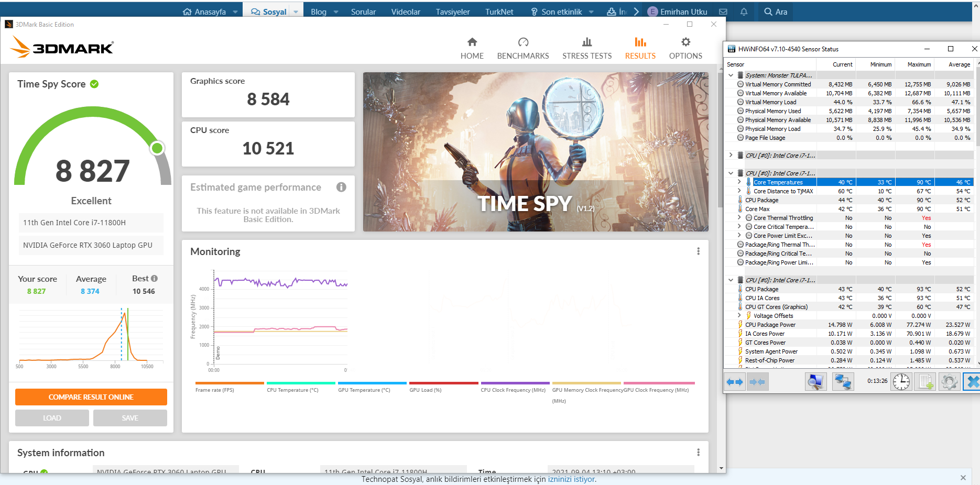This screenshot has width=980, height=485.
Task: Open the forum inbox envelope icon
Action: click(723, 12)
